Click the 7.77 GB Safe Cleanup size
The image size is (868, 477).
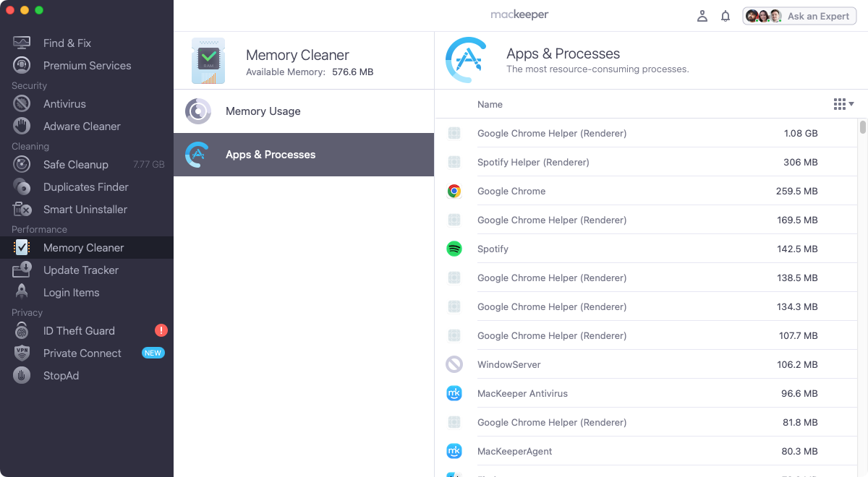(149, 164)
